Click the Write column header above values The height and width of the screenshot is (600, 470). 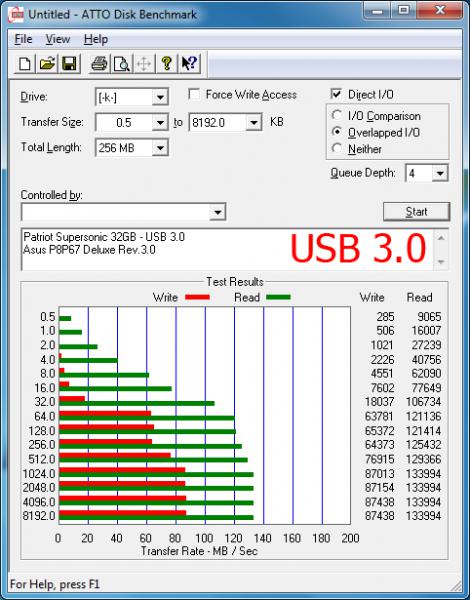[372, 297]
